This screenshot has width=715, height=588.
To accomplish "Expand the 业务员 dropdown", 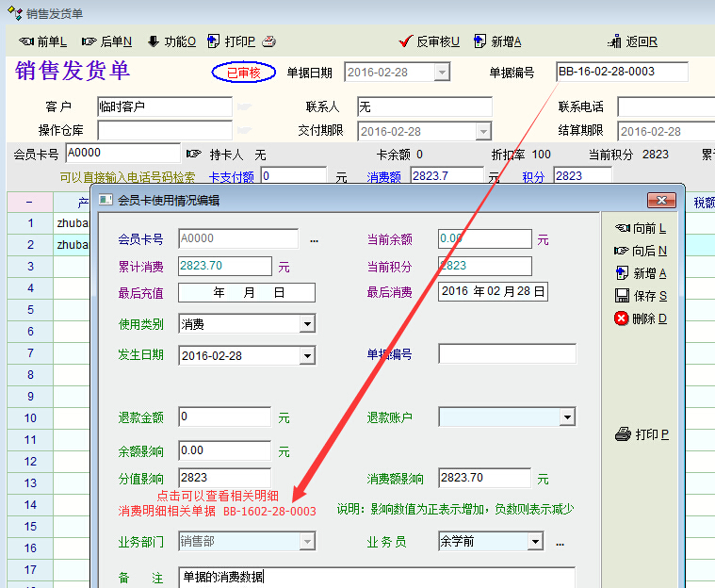I will tap(535, 542).
